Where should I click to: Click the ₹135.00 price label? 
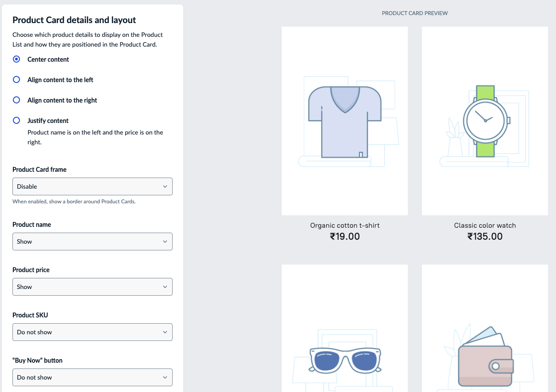485,237
